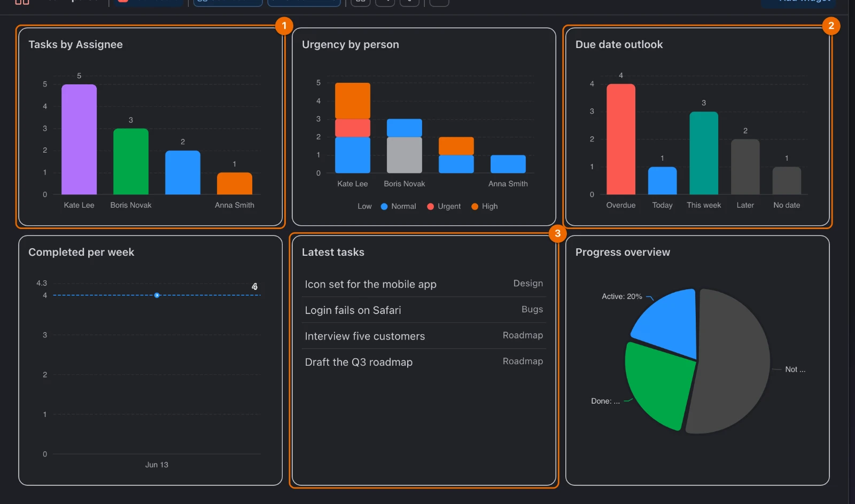This screenshot has height=504, width=855.
Task: Click Roadmap tag on Interview five customers row
Action: pos(523,335)
